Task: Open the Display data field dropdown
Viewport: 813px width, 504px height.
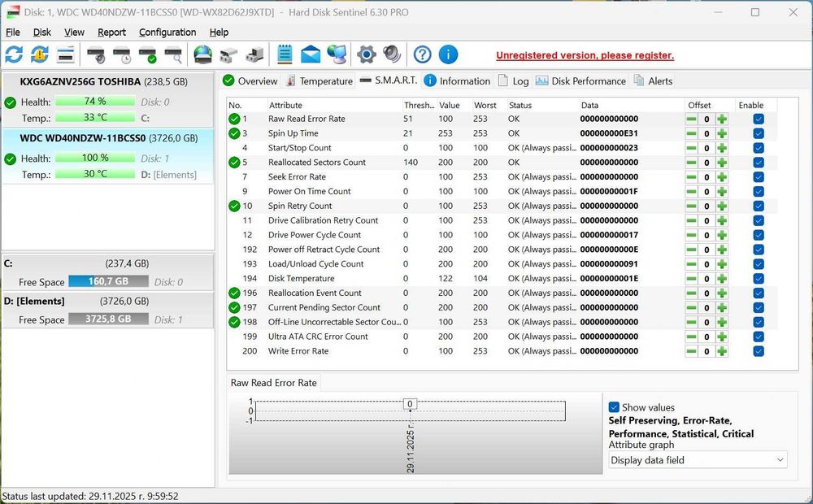Action: [x=698, y=460]
